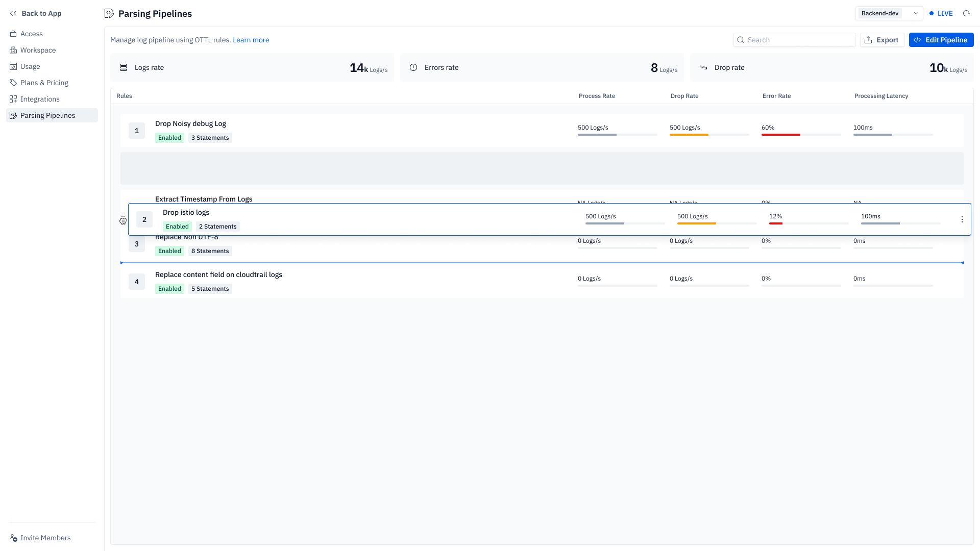This screenshot has height=551, width=980.
Task: Click the Invite Members person icon
Action: [13, 538]
